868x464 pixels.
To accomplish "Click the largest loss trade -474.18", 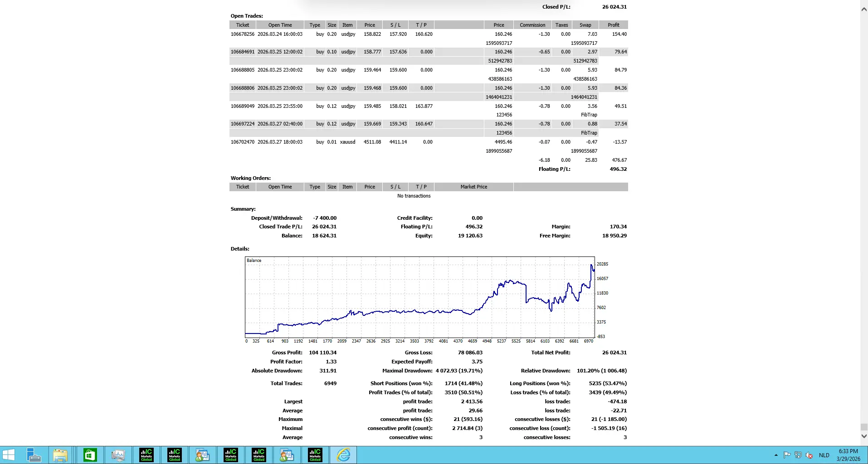I will coord(617,401).
